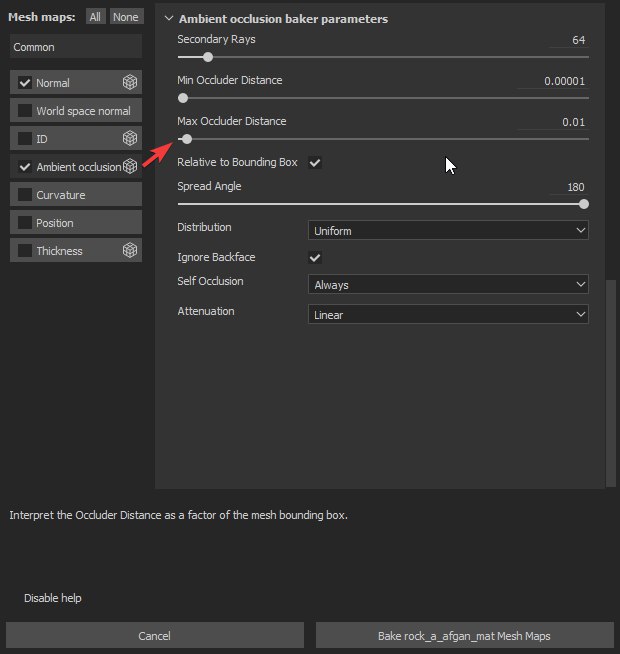Click the None mesh maps button
The width and height of the screenshot is (620, 654).
point(126,17)
